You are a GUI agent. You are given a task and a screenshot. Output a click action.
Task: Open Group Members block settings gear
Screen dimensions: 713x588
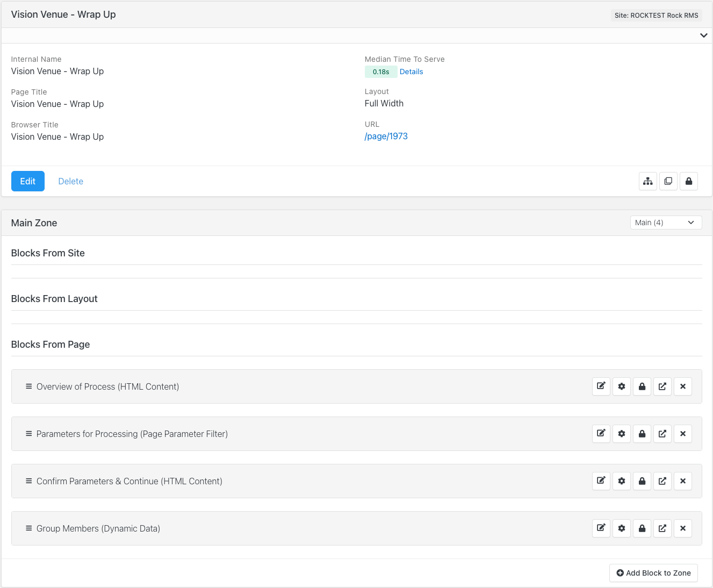coord(622,528)
